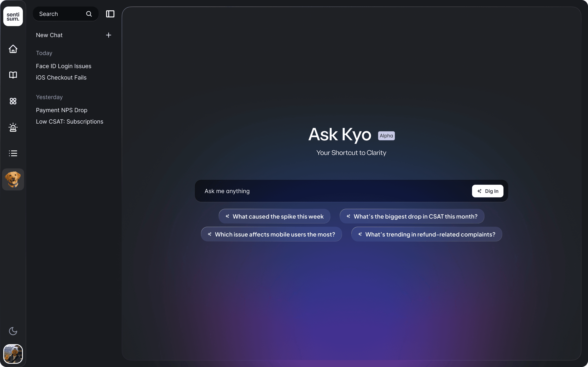This screenshot has height=367, width=588.
Task: Click the Ask me anything input
Action: point(335,191)
